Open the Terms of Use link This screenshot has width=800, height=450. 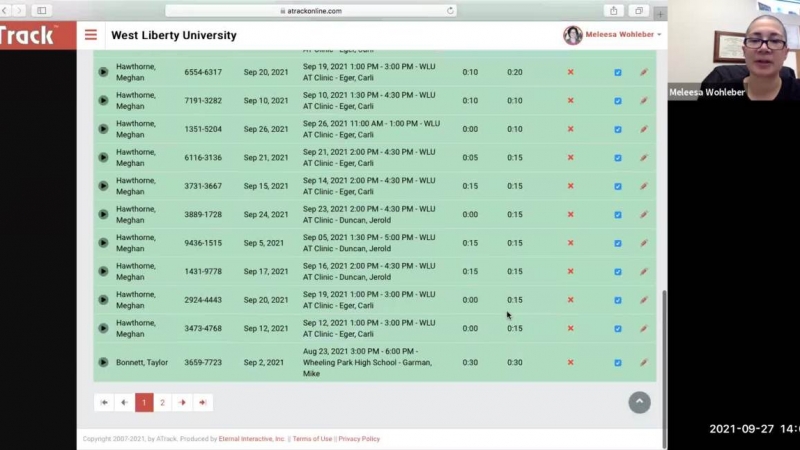(x=312, y=439)
